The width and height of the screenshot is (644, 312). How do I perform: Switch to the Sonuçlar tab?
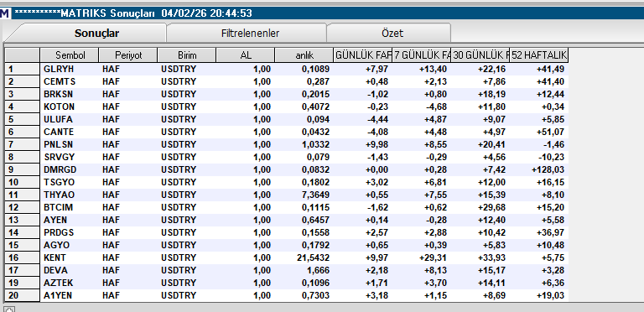[96, 34]
